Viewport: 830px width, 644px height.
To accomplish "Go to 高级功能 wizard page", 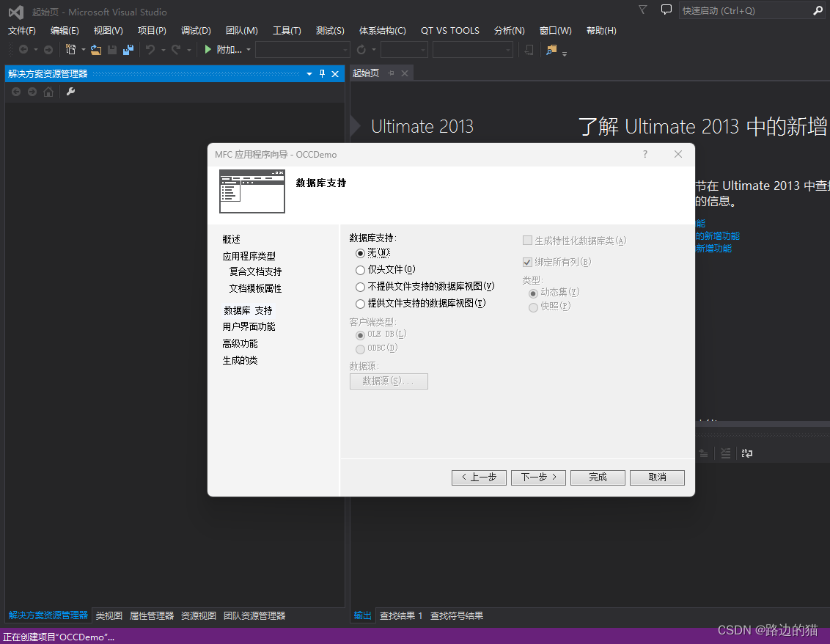I will [240, 344].
